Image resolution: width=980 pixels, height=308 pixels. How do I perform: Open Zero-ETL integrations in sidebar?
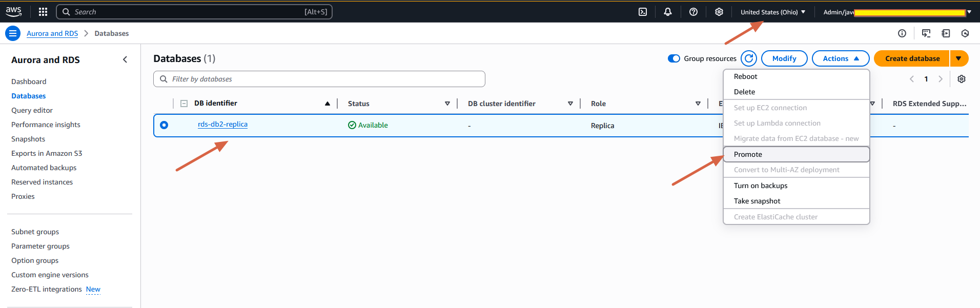coord(47,289)
